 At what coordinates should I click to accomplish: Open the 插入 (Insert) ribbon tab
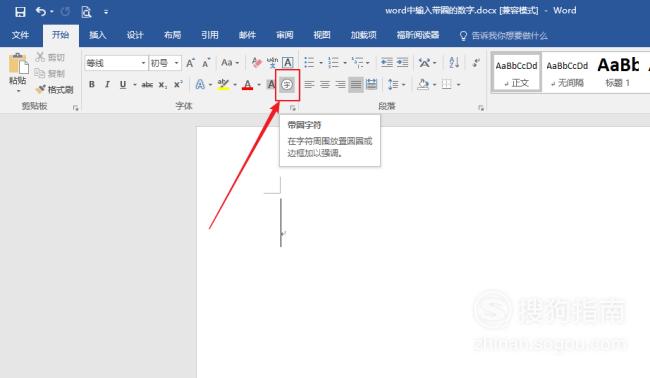tap(98, 35)
